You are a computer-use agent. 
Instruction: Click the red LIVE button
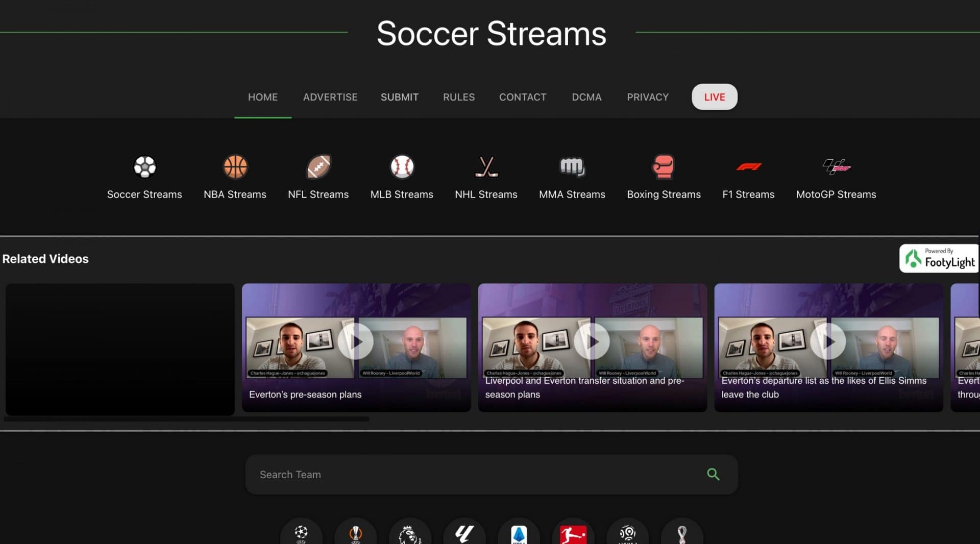pyautogui.click(x=715, y=97)
